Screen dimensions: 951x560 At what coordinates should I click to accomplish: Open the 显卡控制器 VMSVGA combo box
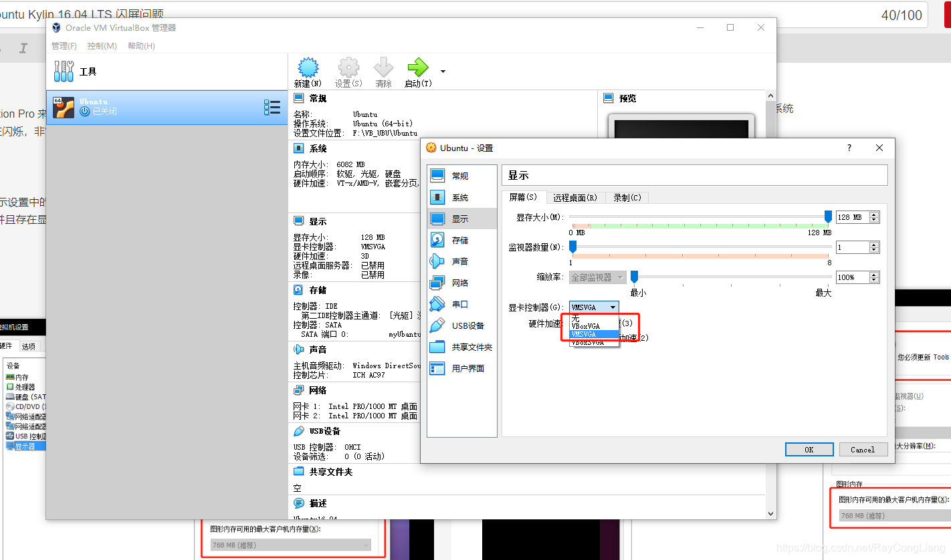tap(594, 307)
